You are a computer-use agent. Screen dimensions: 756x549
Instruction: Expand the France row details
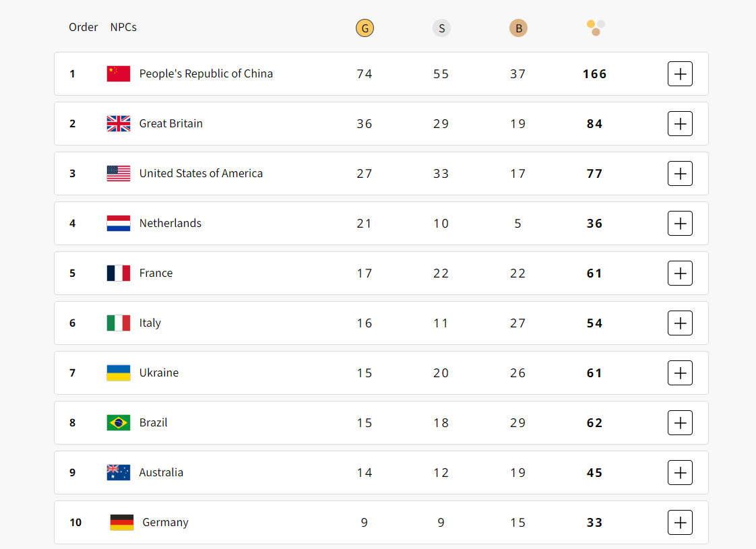pos(680,273)
